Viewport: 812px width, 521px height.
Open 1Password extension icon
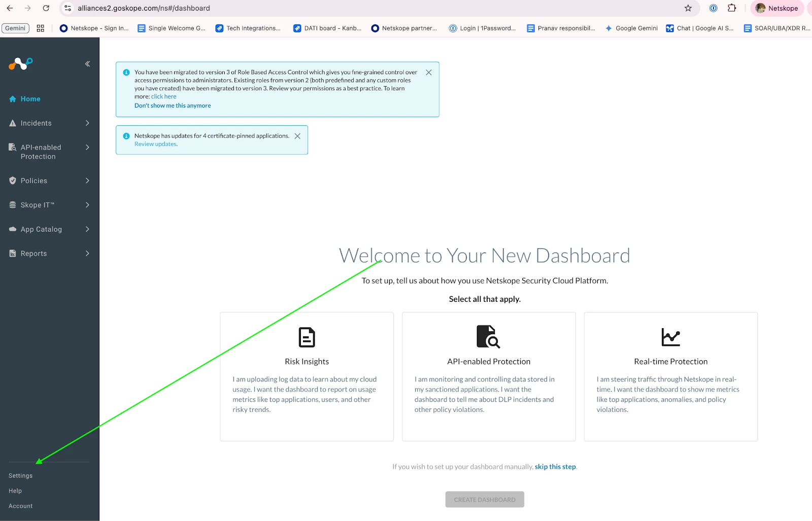[713, 8]
